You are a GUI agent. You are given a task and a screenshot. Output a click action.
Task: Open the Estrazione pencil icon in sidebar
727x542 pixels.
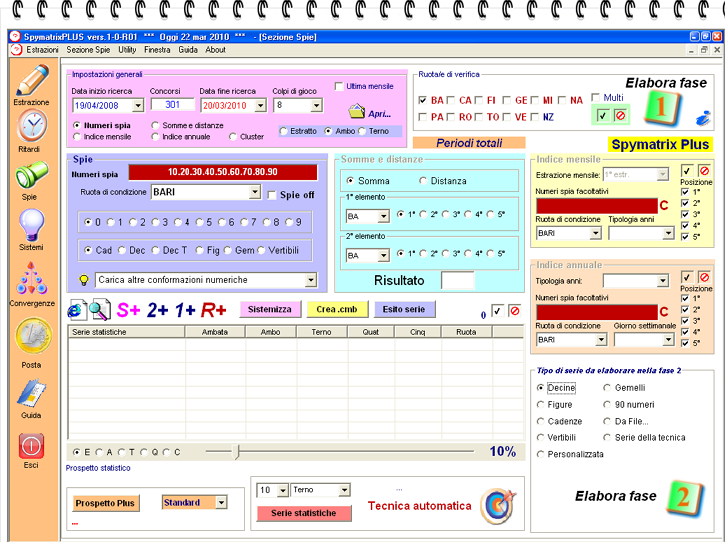pos(32,80)
